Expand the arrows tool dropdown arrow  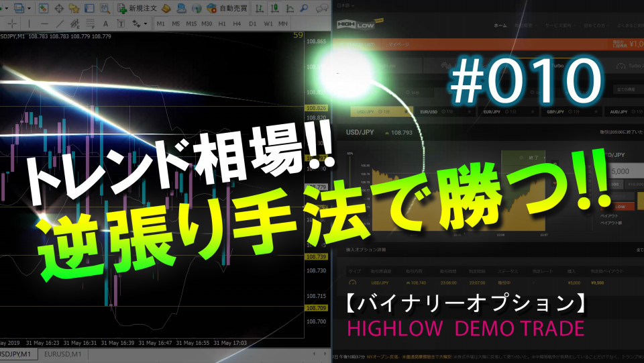click(x=146, y=23)
